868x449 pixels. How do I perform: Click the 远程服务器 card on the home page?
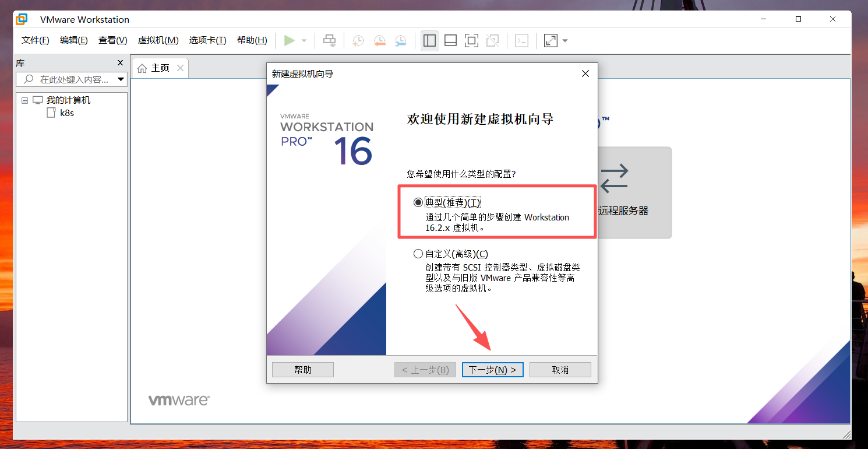635,192
